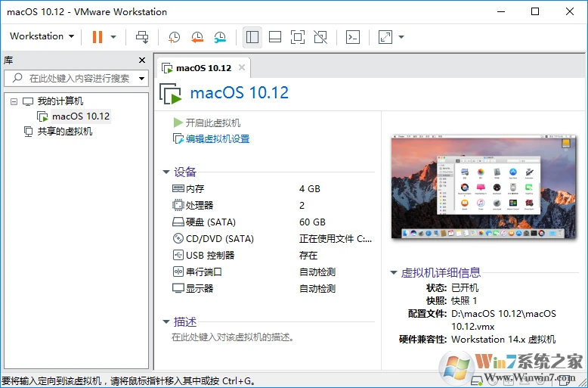Click Send Ctrl+Alt+Del toolbar icon
This screenshot has height=388, width=588.
[x=142, y=36]
